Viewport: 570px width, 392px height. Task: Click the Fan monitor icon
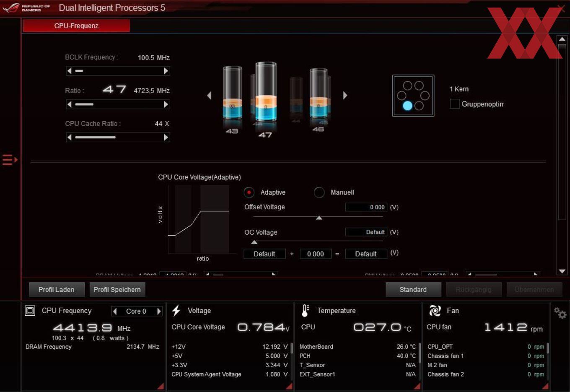coord(435,311)
